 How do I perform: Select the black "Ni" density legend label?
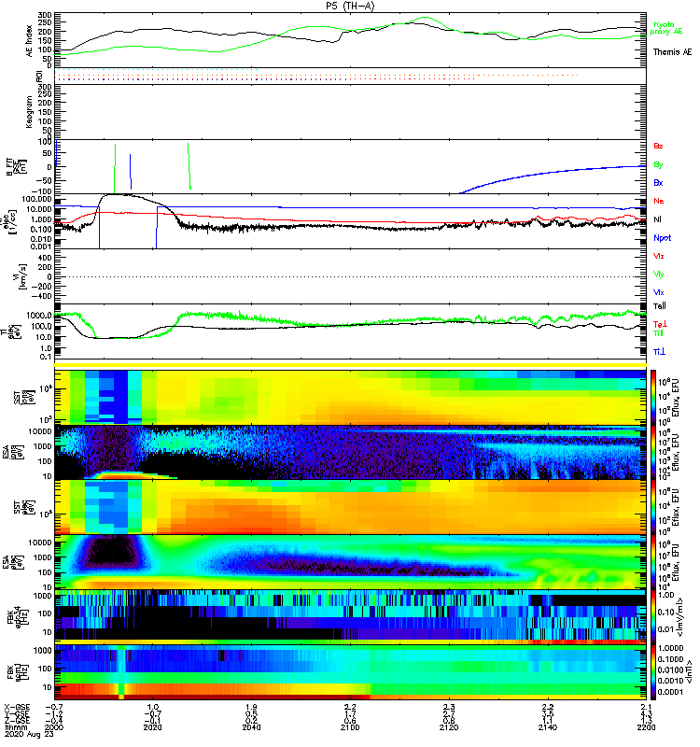657,219
